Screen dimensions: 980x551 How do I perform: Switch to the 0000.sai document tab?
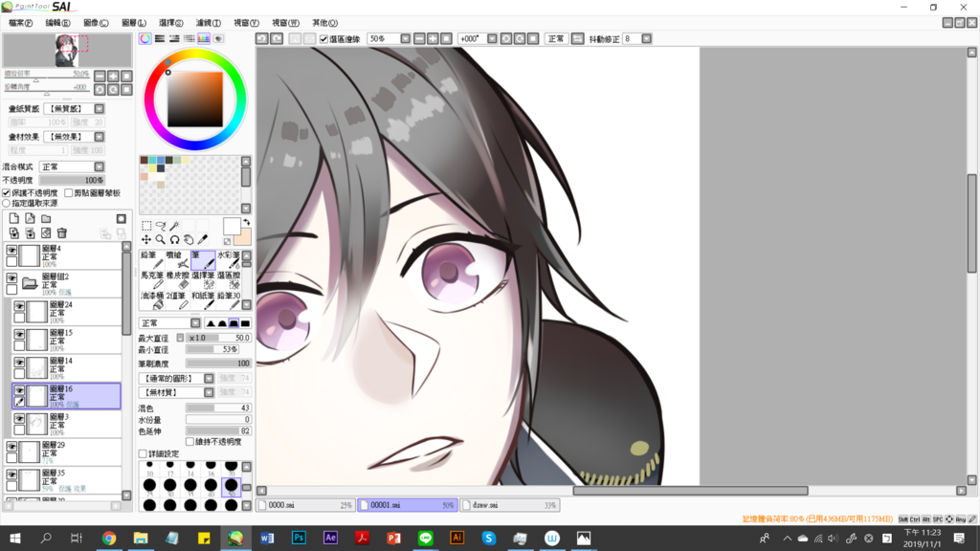point(306,505)
